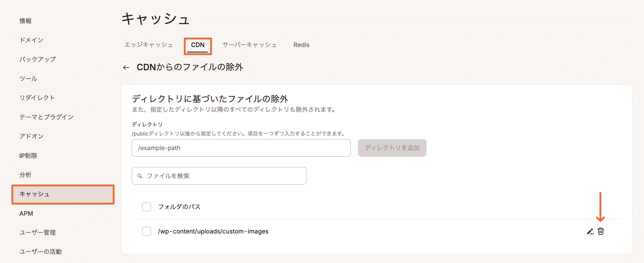Open the 分析 page from the sidebar
The width and height of the screenshot is (644, 263).
26,175
